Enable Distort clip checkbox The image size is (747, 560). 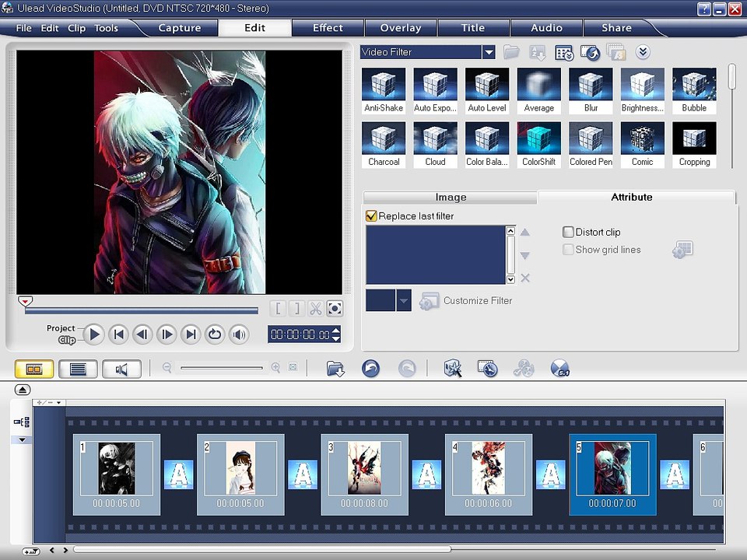pos(568,232)
